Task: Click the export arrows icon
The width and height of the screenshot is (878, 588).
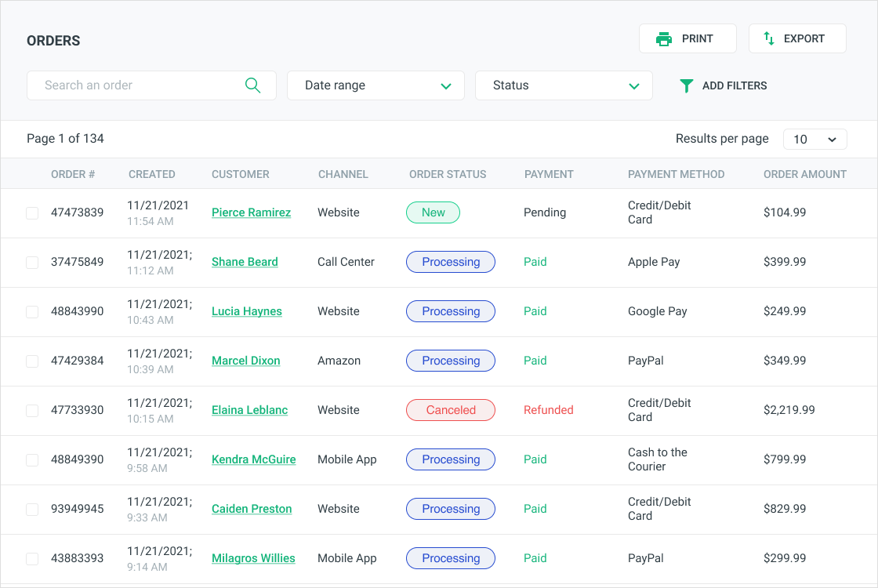Action: click(x=769, y=38)
